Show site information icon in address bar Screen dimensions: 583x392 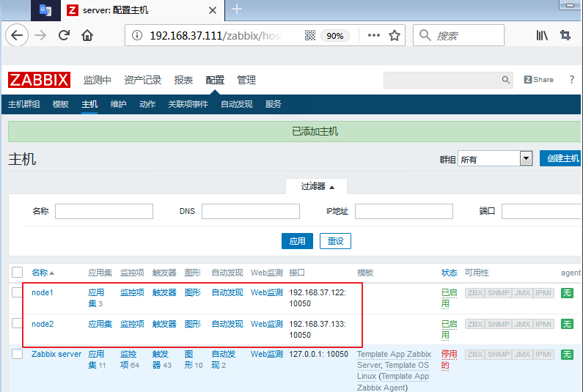point(137,35)
